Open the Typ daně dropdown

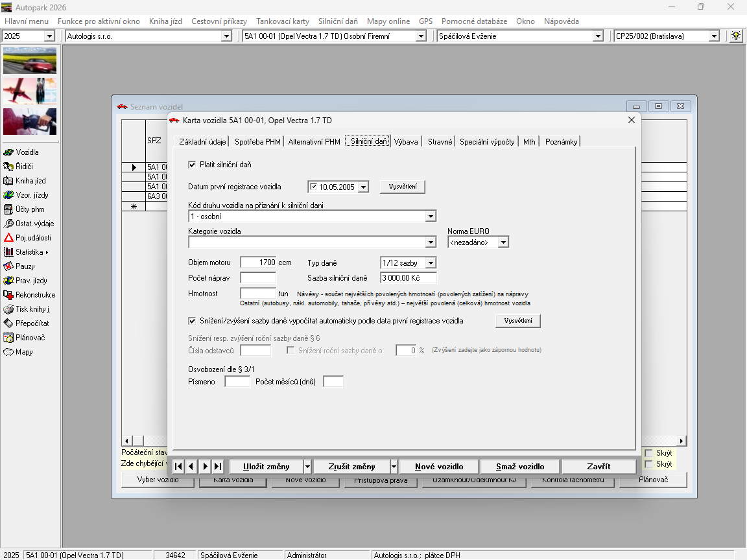tap(431, 263)
